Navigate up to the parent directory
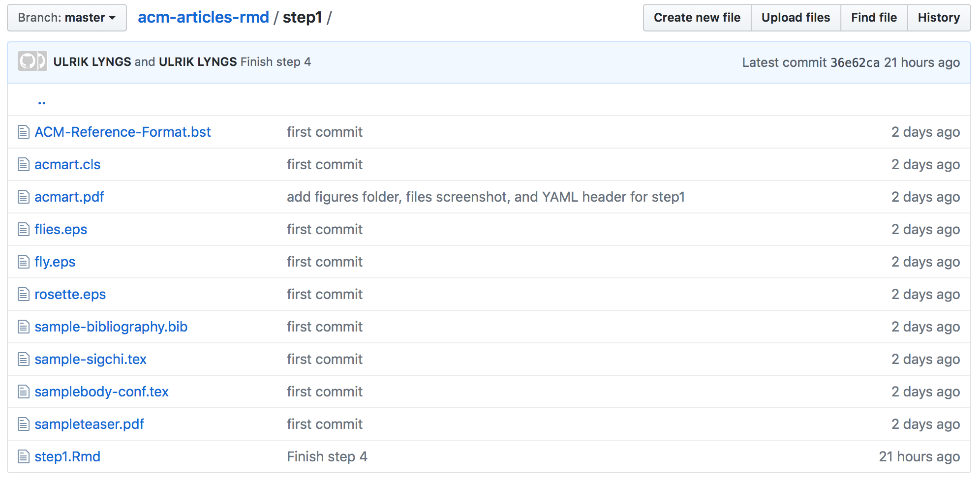 42,101
